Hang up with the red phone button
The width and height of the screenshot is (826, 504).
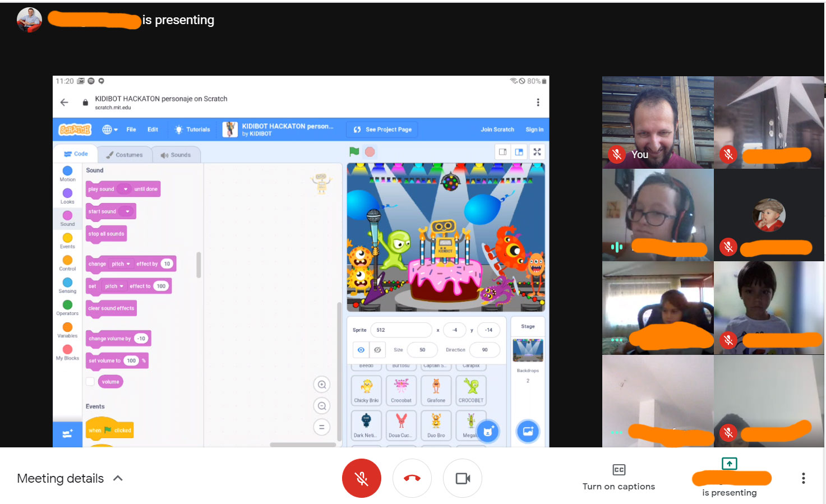pos(412,478)
